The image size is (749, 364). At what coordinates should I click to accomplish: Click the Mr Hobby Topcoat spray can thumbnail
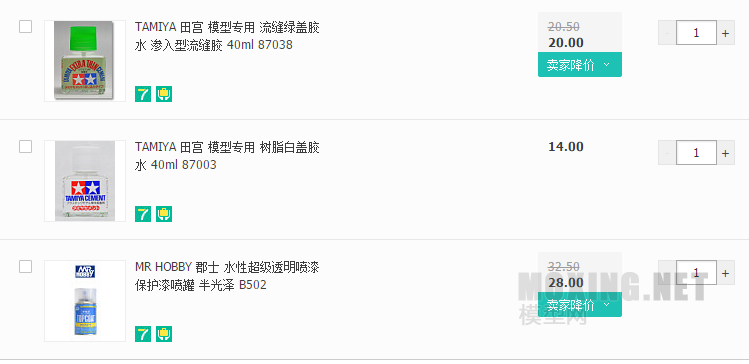85,300
